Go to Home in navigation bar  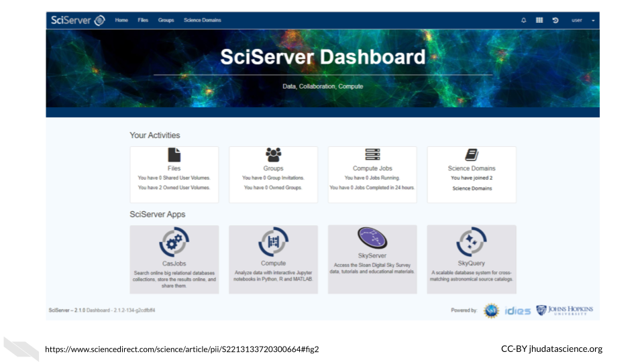(121, 20)
